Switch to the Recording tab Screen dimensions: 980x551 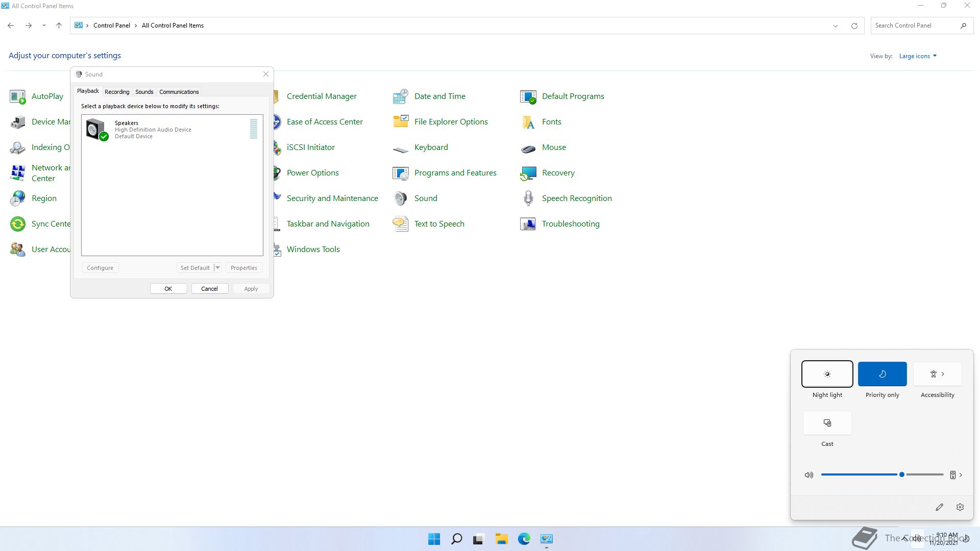coord(117,92)
